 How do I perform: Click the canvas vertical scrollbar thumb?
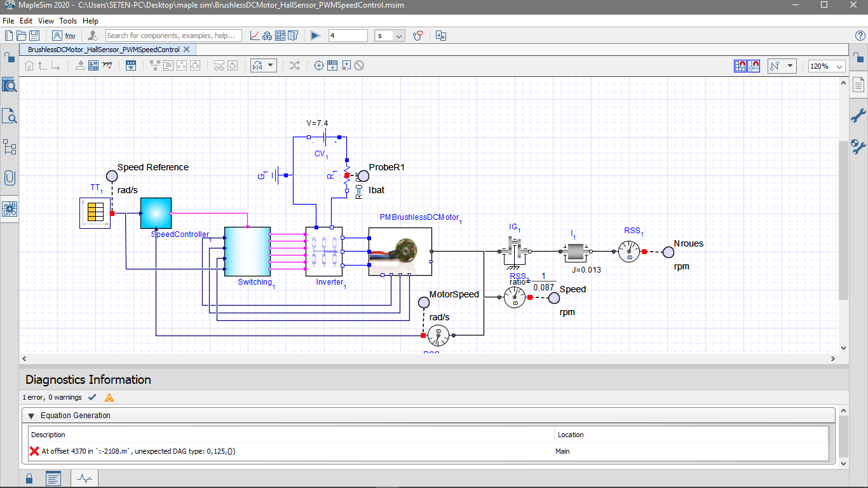click(x=844, y=220)
